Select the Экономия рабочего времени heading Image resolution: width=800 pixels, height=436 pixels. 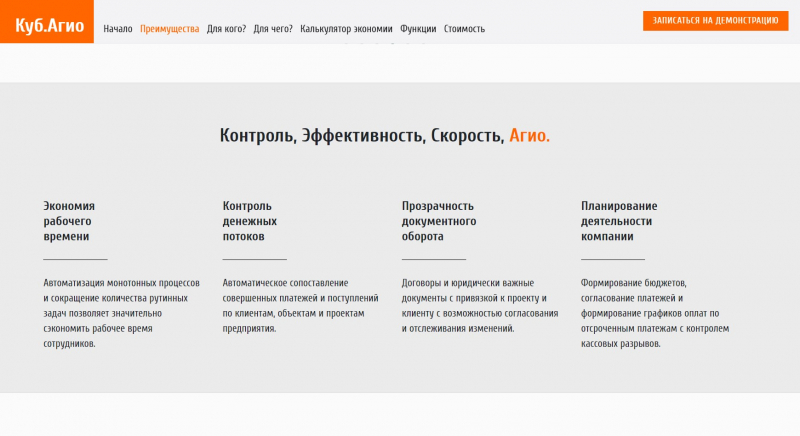coord(69,221)
